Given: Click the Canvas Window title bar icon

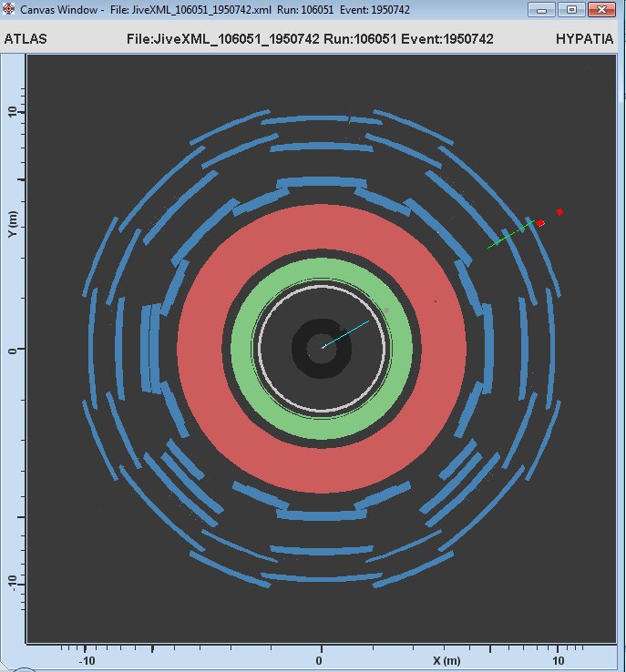Looking at the screenshot, I should pyautogui.click(x=10, y=9).
